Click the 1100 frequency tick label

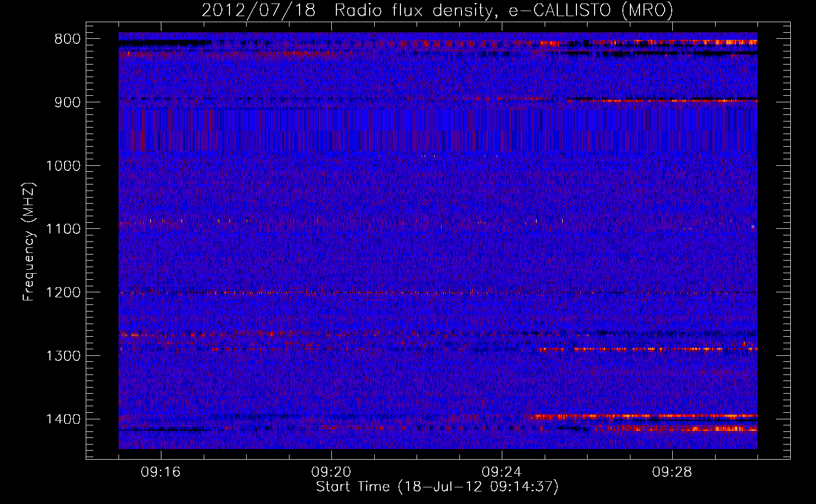coord(63,229)
